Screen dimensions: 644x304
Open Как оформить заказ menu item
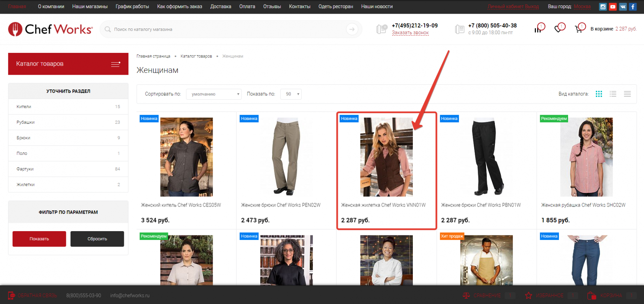coord(179,7)
